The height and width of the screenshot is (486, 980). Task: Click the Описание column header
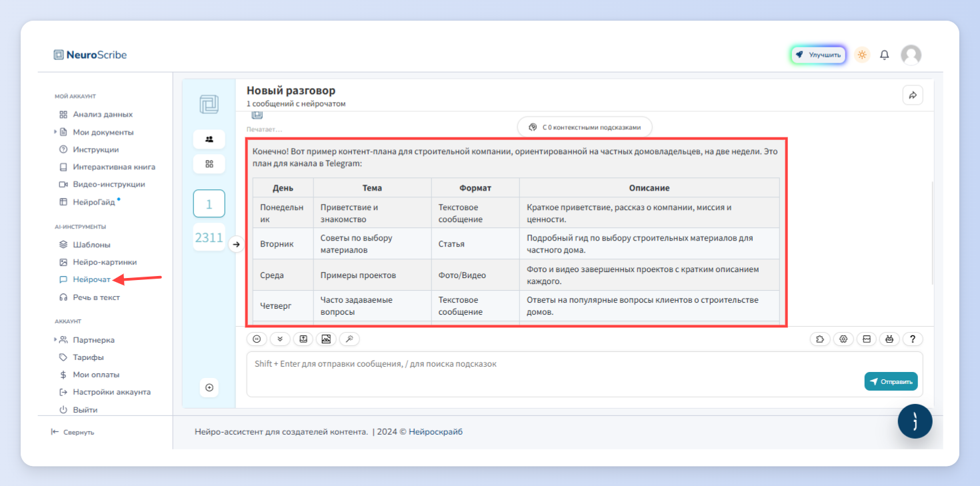tap(649, 188)
